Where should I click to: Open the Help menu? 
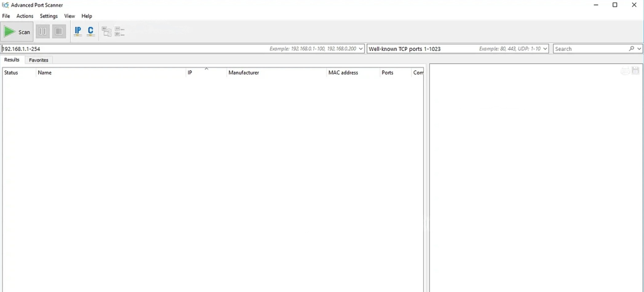tap(87, 16)
